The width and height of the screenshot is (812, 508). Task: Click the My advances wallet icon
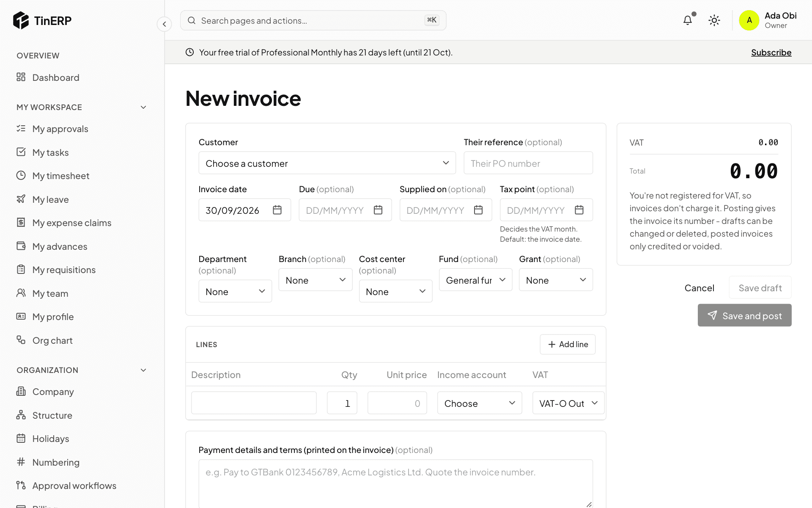[21, 246]
